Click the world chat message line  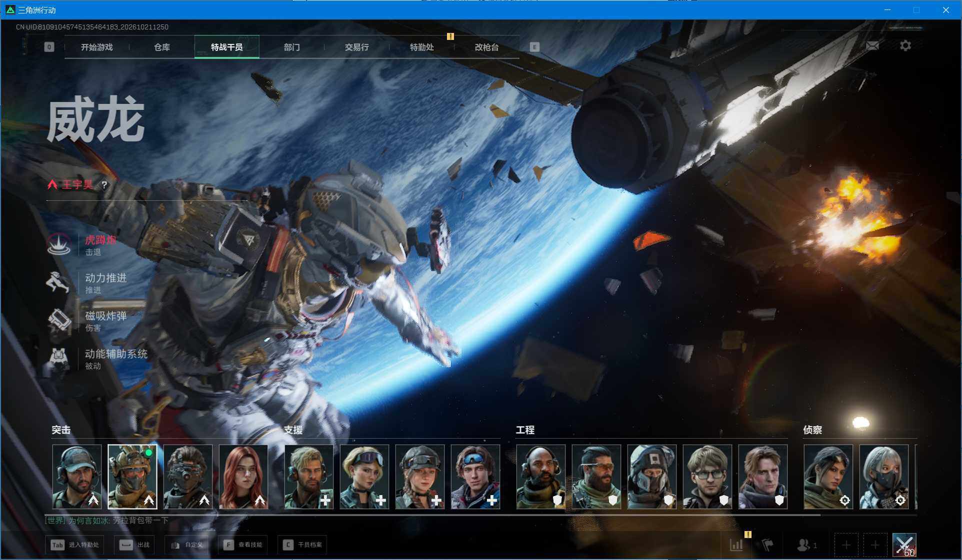point(106,521)
